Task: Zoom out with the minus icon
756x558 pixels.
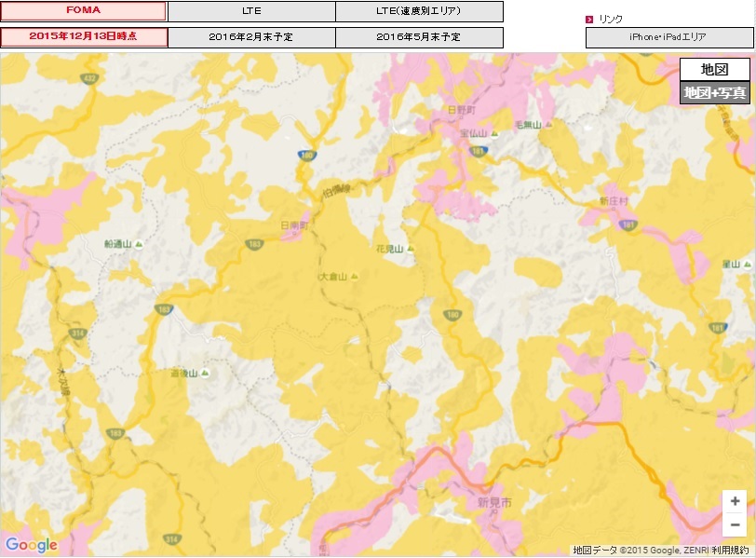Action: pyautogui.click(x=735, y=524)
